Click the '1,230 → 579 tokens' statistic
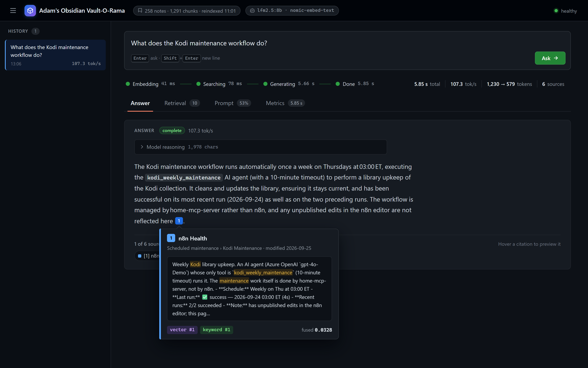Image resolution: width=588 pixels, height=368 pixels. click(x=509, y=84)
